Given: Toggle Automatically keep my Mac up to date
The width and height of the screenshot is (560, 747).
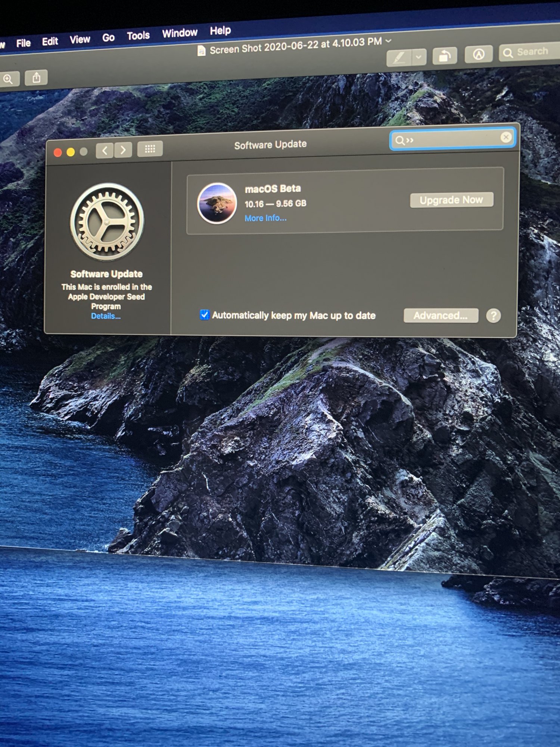Looking at the screenshot, I should click(204, 315).
